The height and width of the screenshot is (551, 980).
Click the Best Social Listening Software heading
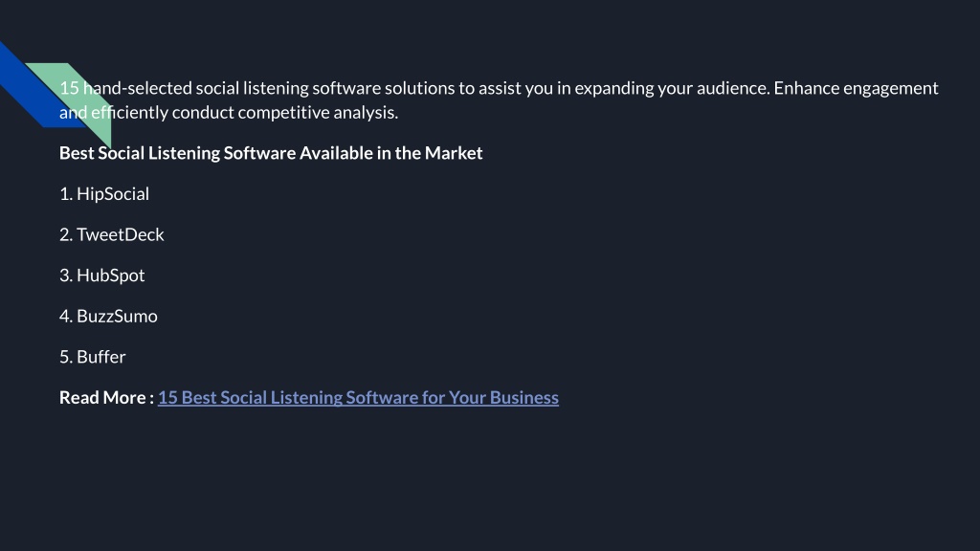point(271,153)
